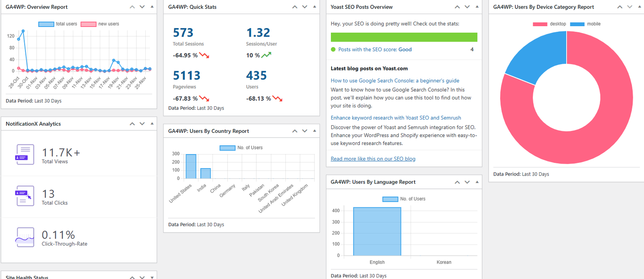Click the Click-Through-Rate chart icon
This screenshot has height=279, width=644.
(x=25, y=237)
